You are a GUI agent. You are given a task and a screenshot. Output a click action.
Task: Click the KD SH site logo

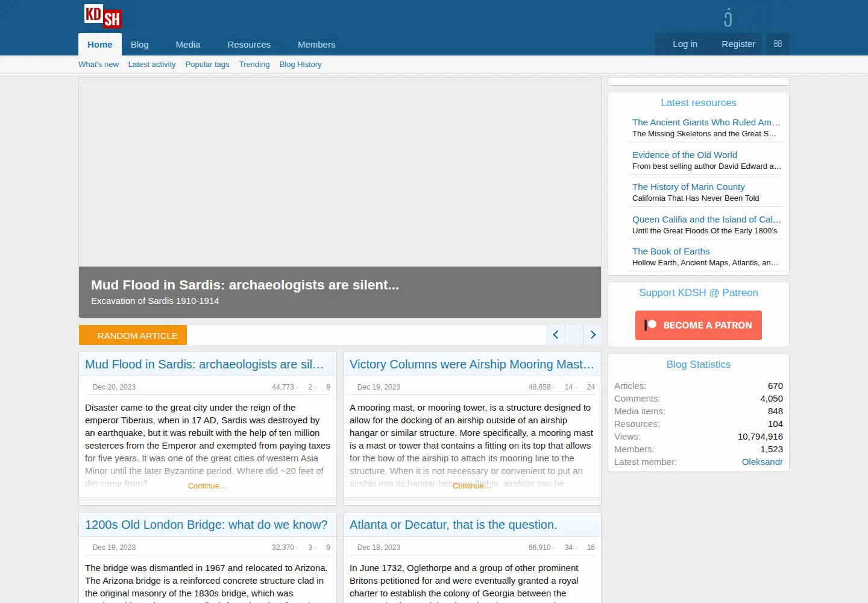click(103, 16)
